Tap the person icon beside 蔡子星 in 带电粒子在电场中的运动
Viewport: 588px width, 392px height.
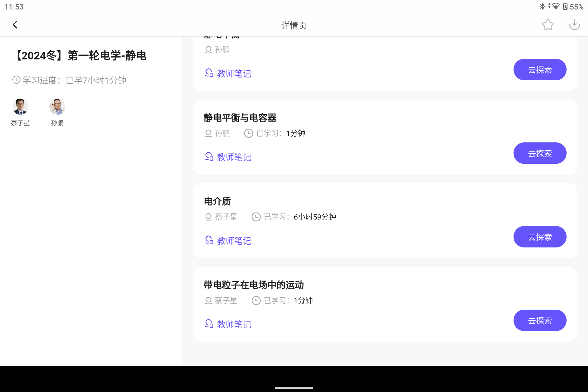point(208,300)
